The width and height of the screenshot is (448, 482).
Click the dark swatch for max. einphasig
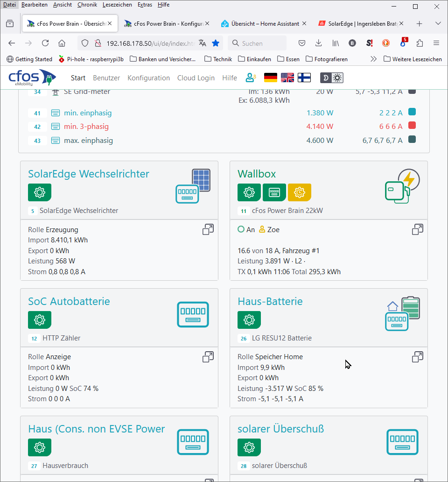coord(412,139)
